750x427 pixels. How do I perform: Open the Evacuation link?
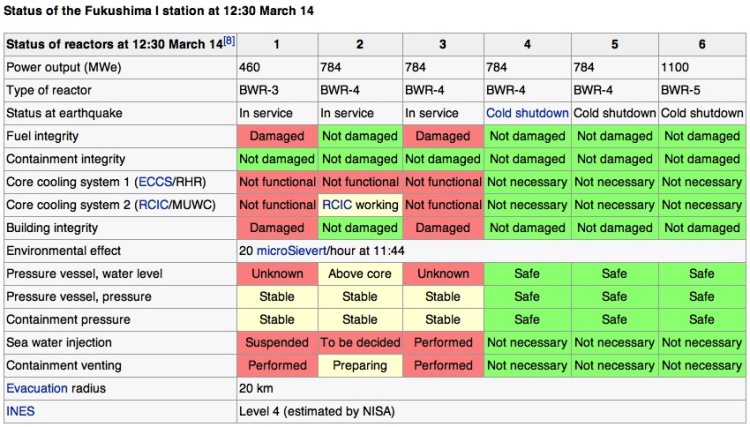pyautogui.click(x=37, y=389)
